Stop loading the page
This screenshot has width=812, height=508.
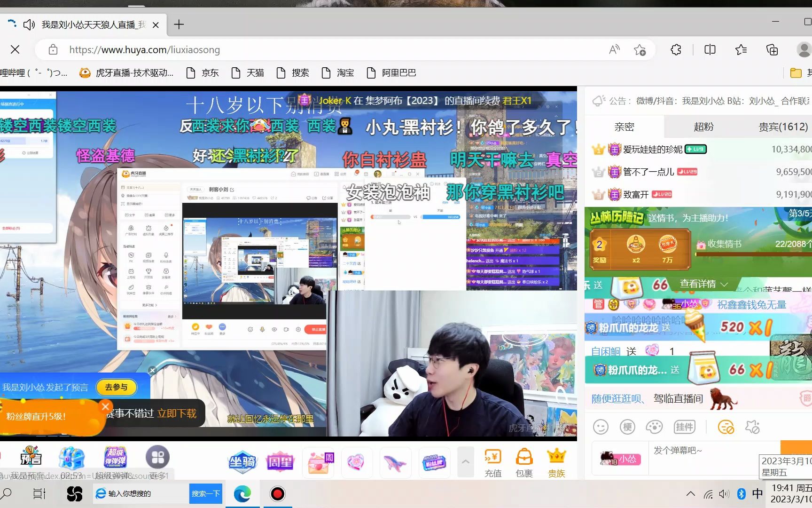[x=15, y=49]
